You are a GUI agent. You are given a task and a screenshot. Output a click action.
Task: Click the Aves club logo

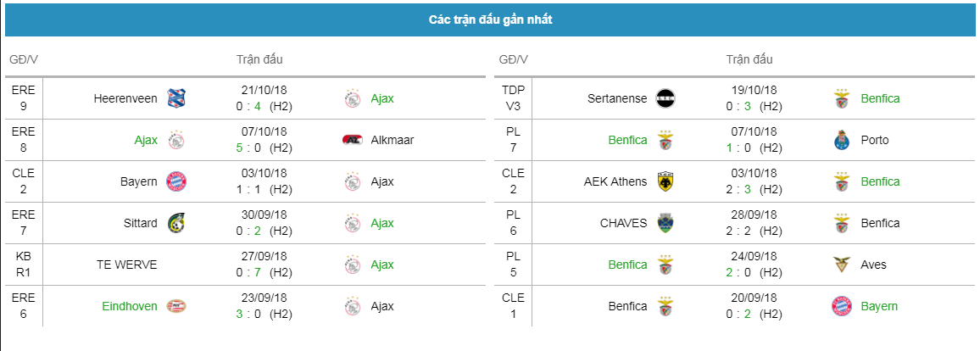(x=842, y=265)
